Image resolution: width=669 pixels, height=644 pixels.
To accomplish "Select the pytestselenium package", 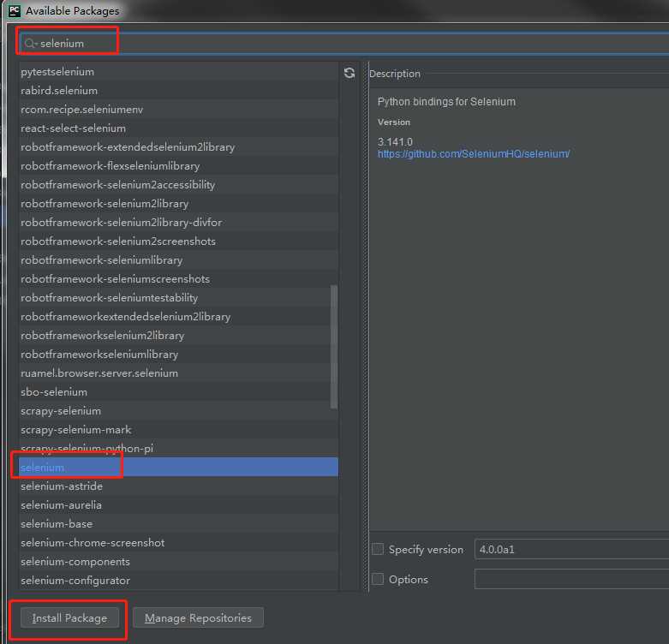I will 179,72.
